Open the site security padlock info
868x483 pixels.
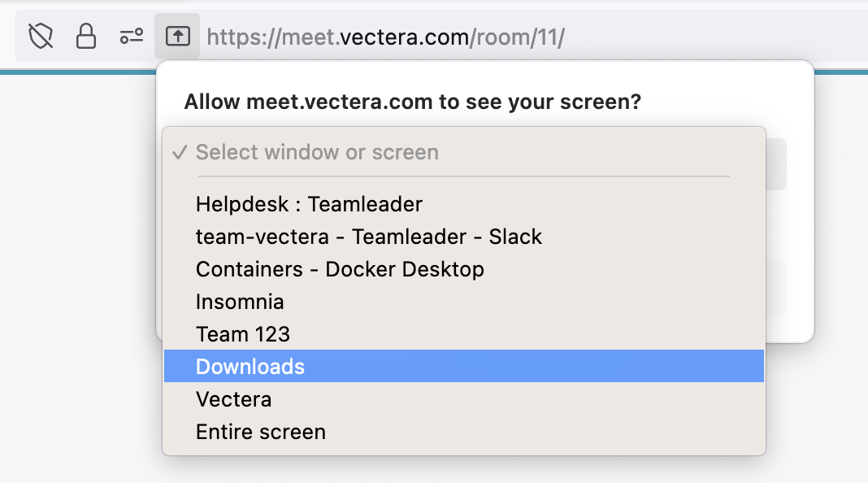86,37
